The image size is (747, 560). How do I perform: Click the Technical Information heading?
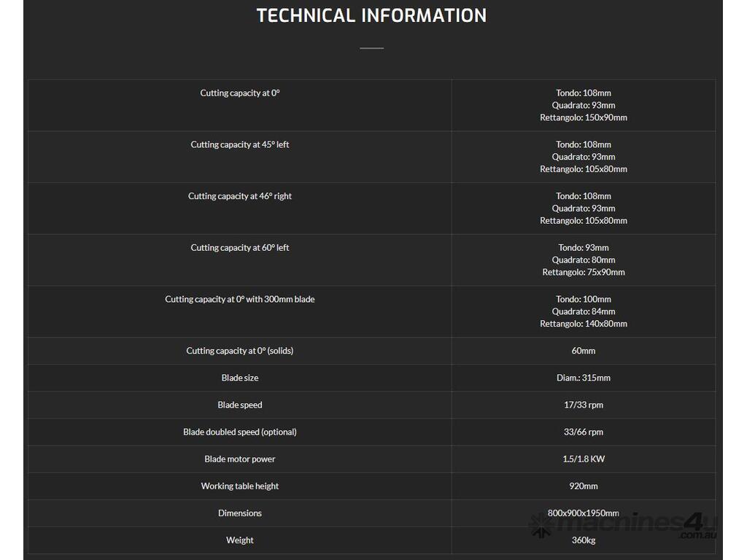click(x=371, y=15)
